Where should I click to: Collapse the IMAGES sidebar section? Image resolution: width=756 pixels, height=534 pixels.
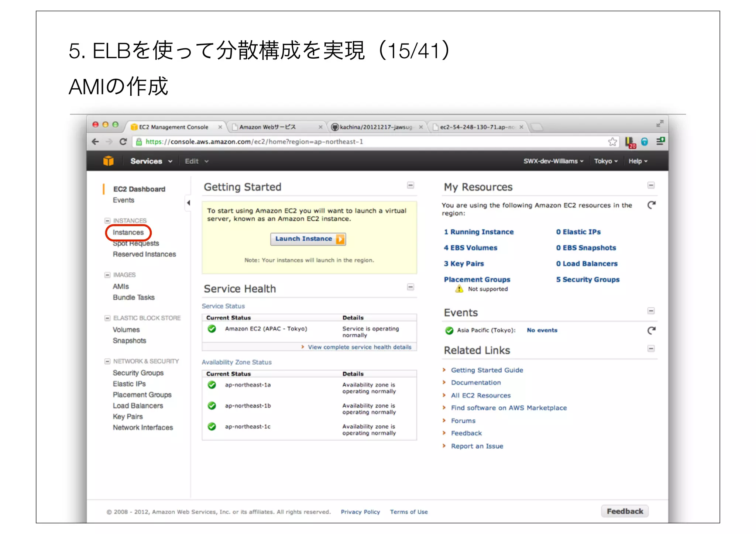(x=107, y=275)
